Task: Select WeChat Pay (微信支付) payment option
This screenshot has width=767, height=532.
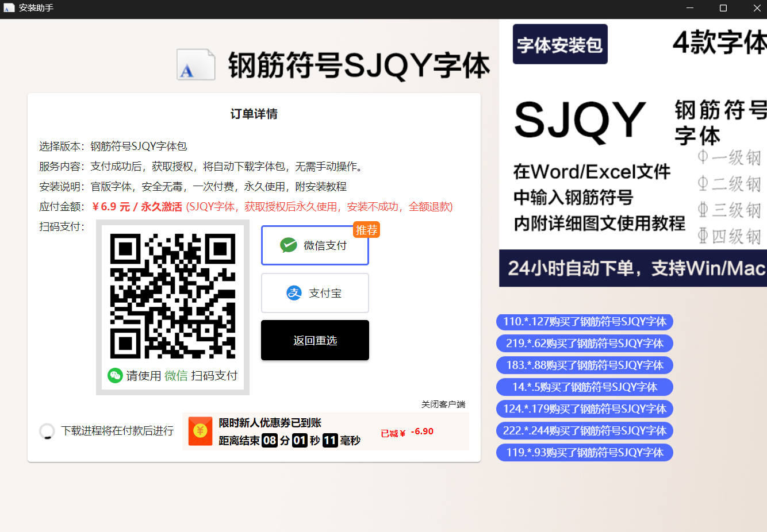Action: 315,245
